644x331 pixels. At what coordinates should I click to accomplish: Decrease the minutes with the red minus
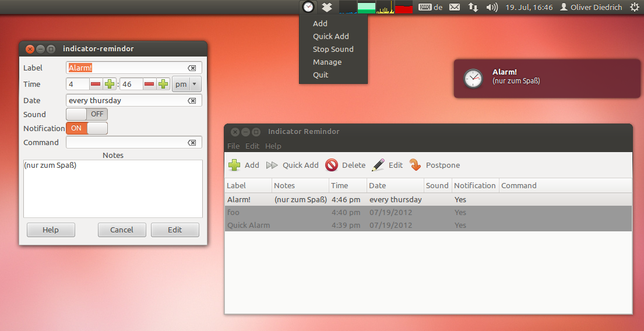pos(150,84)
